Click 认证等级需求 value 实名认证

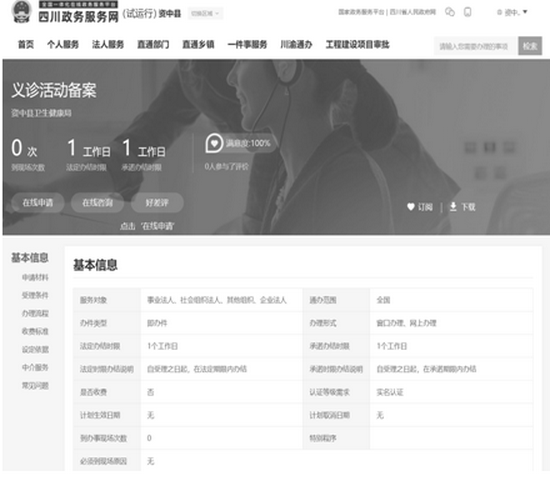(x=390, y=392)
